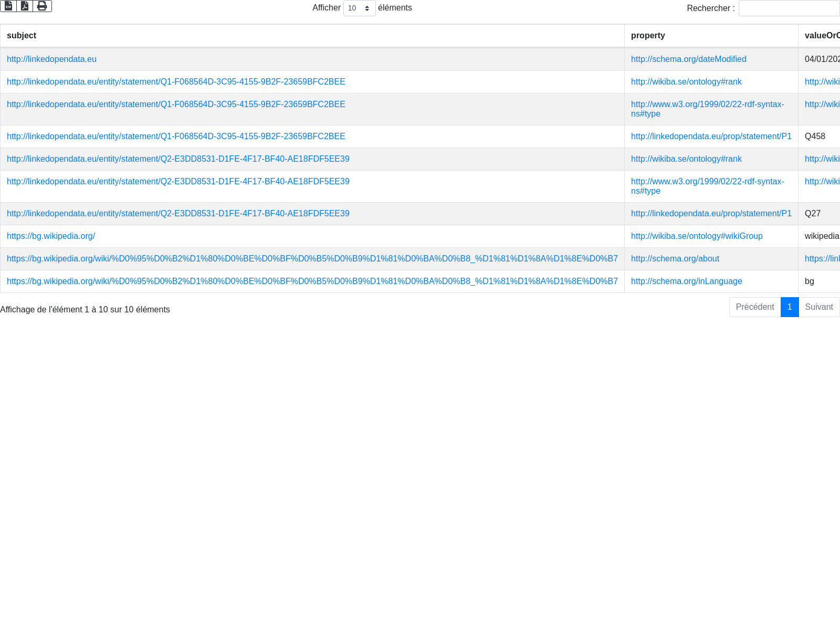The width and height of the screenshot is (840, 630).
Task: Go to Précédent page
Action: coord(754,307)
